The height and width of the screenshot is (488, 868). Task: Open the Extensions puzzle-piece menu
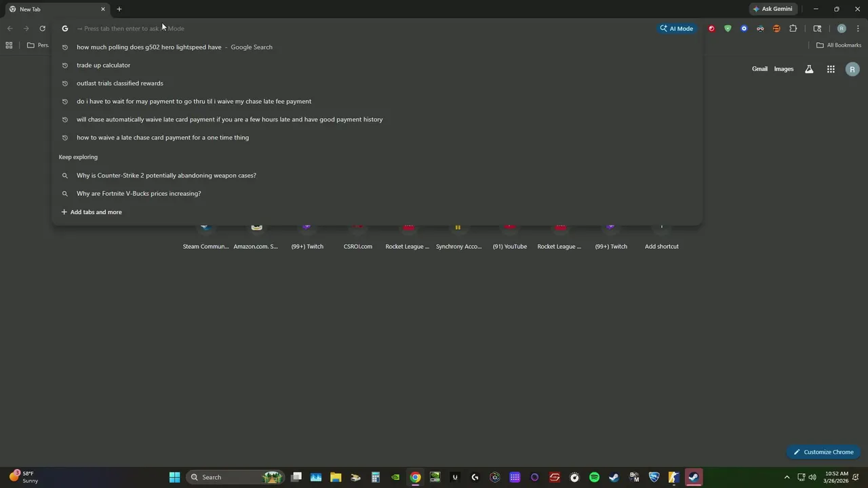click(x=793, y=28)
